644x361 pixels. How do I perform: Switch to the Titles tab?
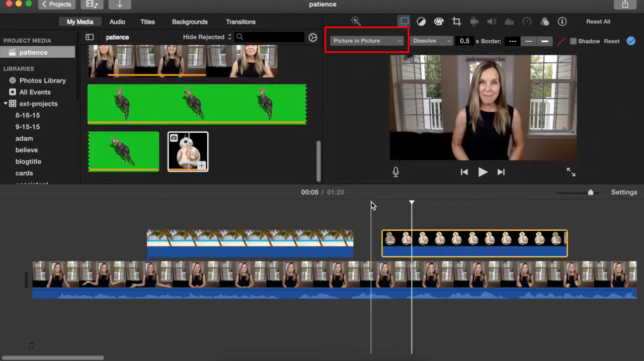point(147,22)
